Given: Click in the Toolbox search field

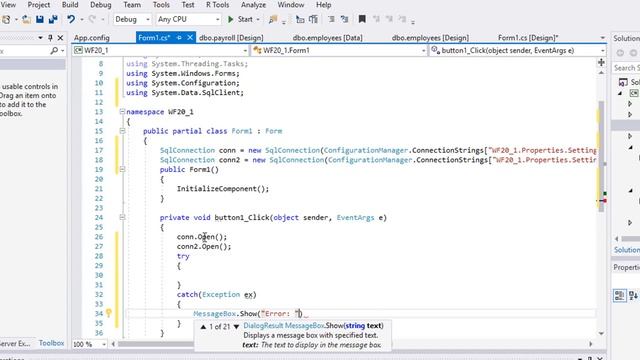Looking at the screenshot, I should 24,51.
